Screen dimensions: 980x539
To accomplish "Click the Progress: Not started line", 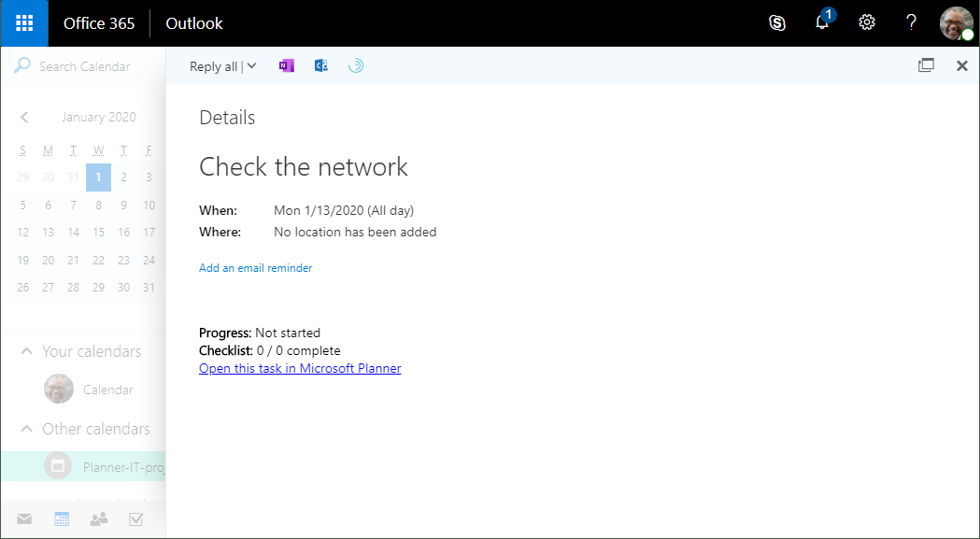I will (260, 333).
